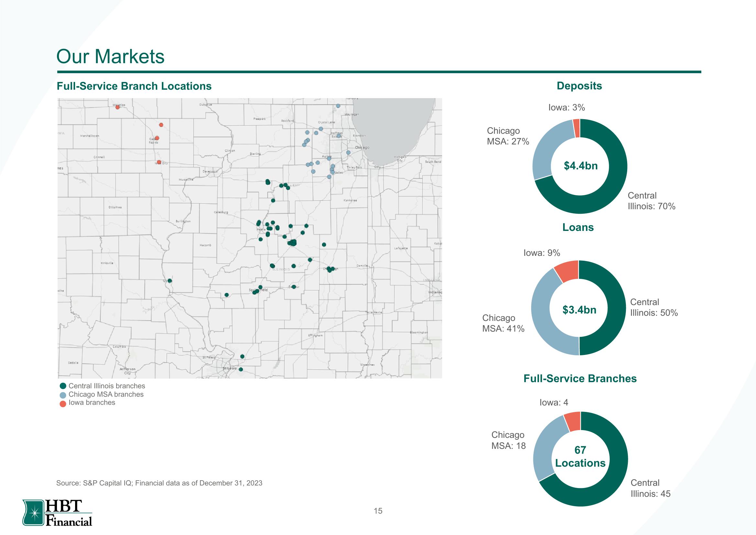Click the "Central Illinois: 45" label
The width and height of the screenshot is (756, 535).
tap(650, 488)
